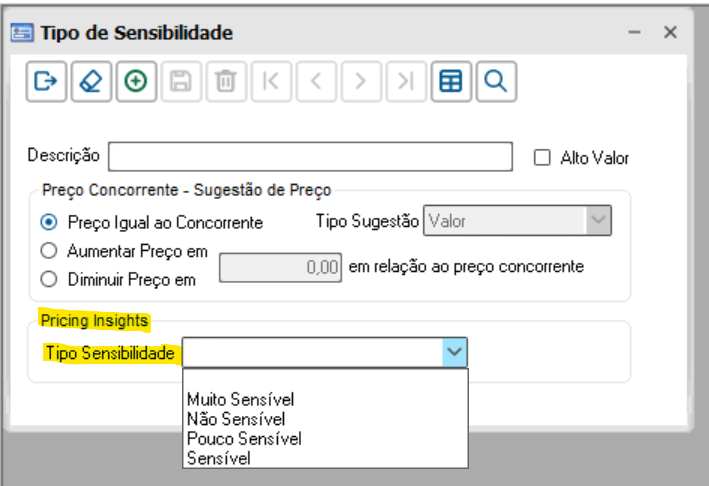709x486 pixels.
Task: Click the magnifier search icon
Action: (495, 83)
